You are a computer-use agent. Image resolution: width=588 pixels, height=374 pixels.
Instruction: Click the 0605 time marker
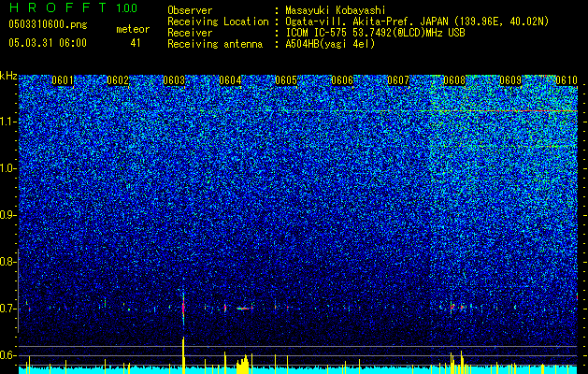click(x=286, y=80)
